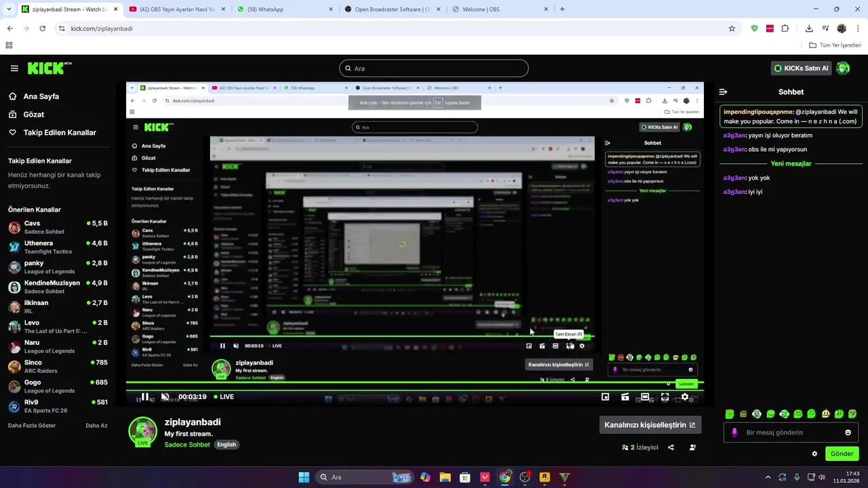Open mini player mode in stream controls
This screenshot has width=868, height=488.
[x=606, y=397]
